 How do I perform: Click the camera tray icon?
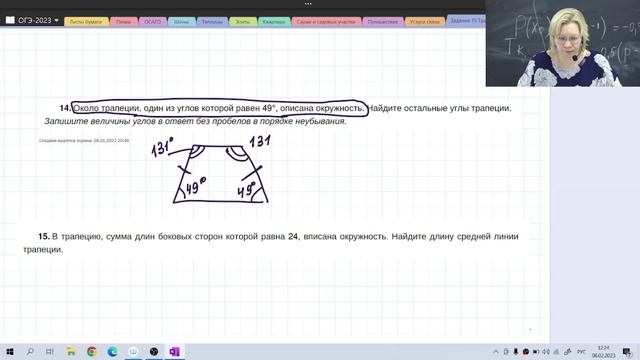pyautogui.click(x=536, y=351)
